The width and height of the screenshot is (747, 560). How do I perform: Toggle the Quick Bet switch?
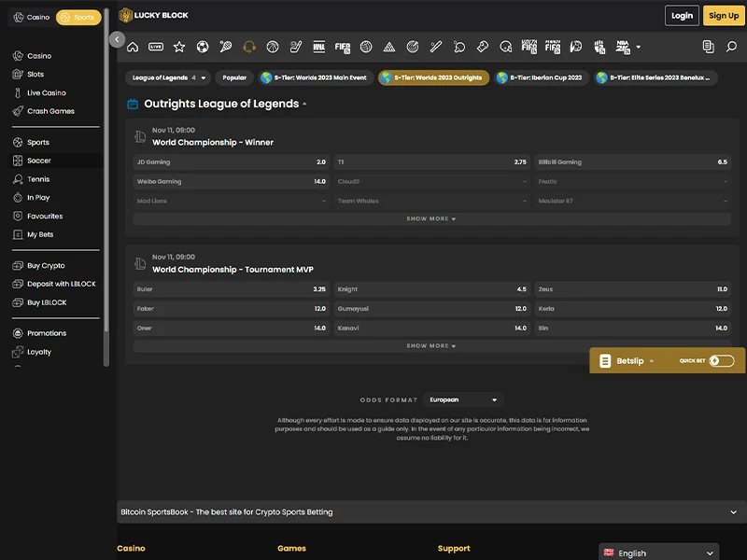tap(721, 361)
